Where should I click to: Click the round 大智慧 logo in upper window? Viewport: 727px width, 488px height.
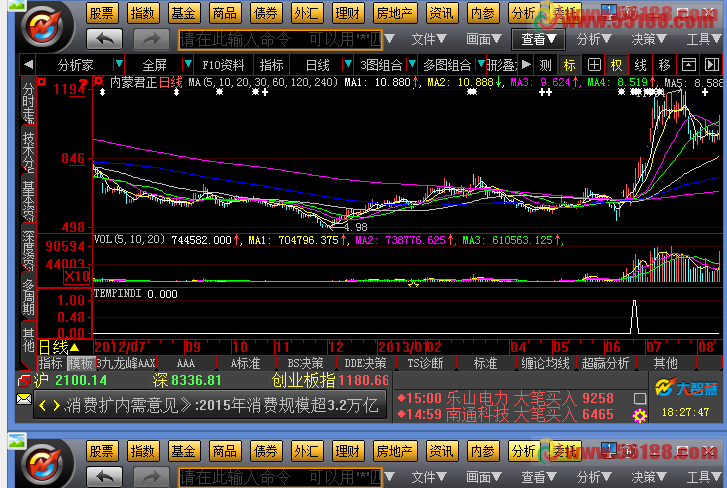[44, 26]
